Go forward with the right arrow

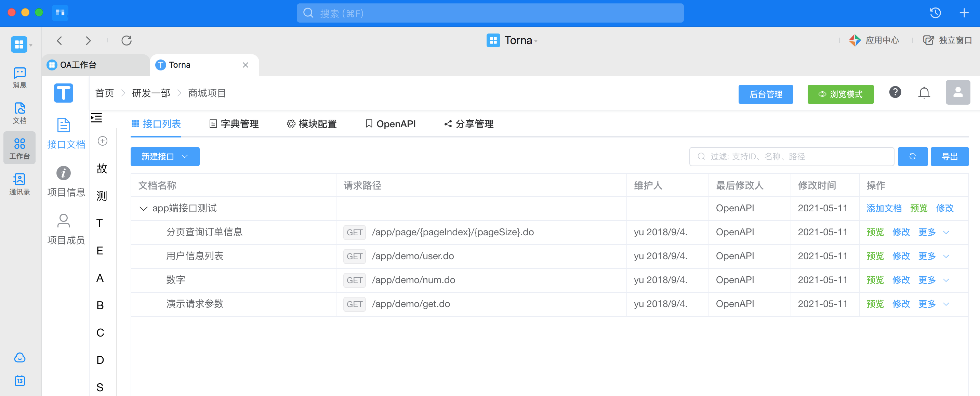(88, 40)
